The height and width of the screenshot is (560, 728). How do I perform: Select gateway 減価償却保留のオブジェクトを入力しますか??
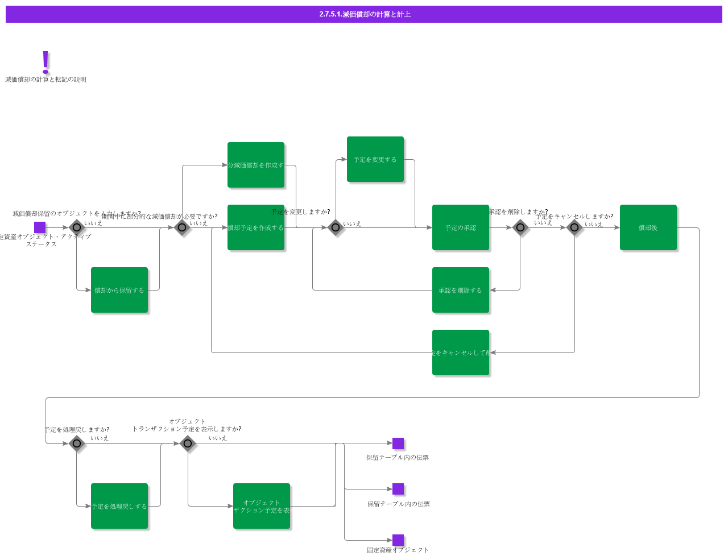[77, 227]
